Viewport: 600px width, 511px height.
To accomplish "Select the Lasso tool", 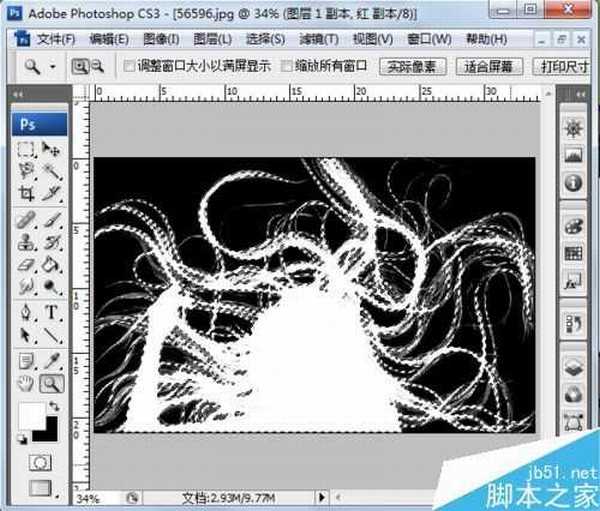I will coord(26,171).
